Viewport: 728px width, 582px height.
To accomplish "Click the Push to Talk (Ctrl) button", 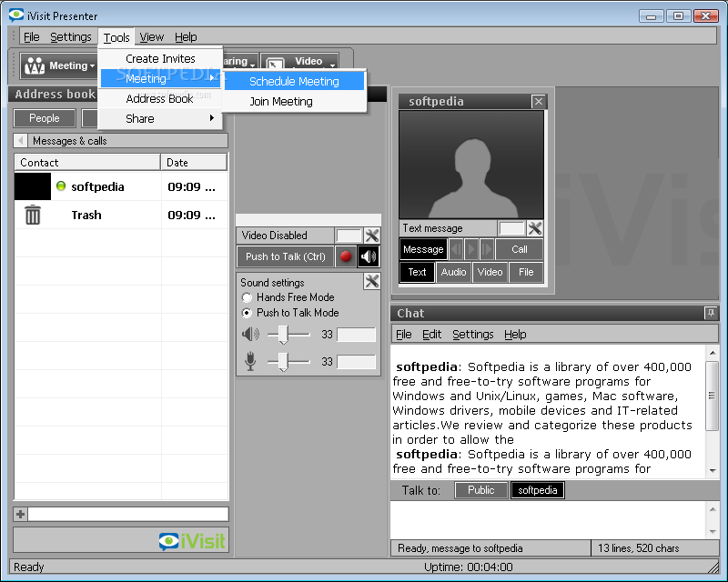I will (x=286, y=256).
